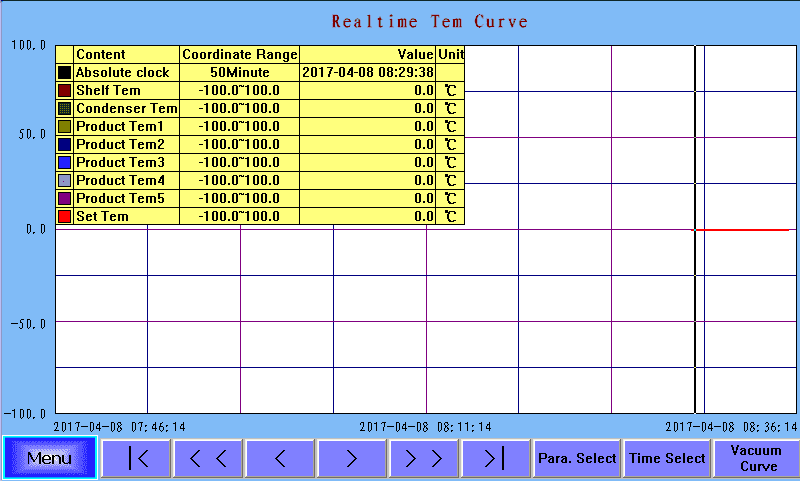Image resolution: width=800 pixels, height=481 pixels.
Task: Click the Shelf Tem color swatch
Action: pyautogui.click(x=65, y=91)
